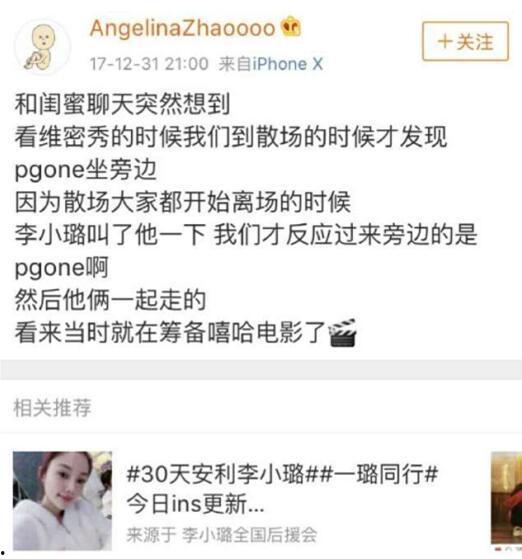Tap the post timestamp 17-12-31 21:00
The image size is (522, 559).
(x=149, y=64)
